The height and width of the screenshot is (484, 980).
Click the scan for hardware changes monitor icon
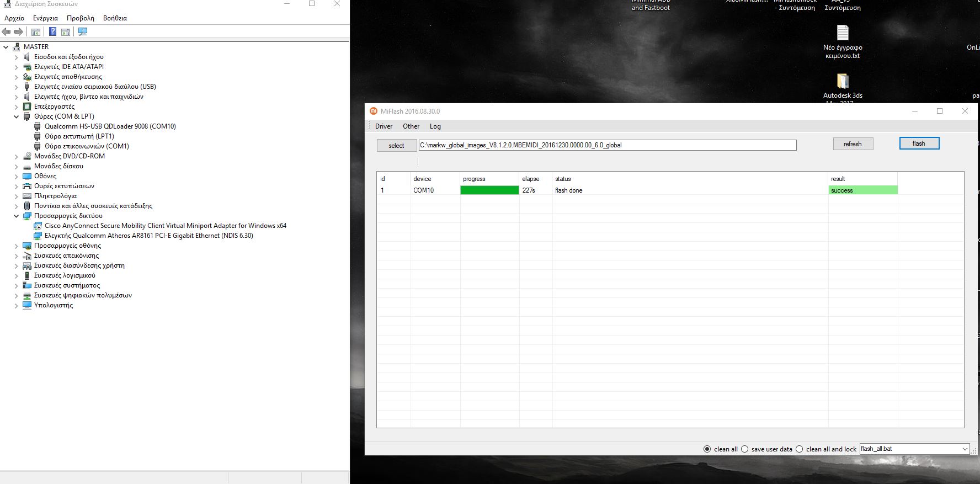click(x=83, y=32)
